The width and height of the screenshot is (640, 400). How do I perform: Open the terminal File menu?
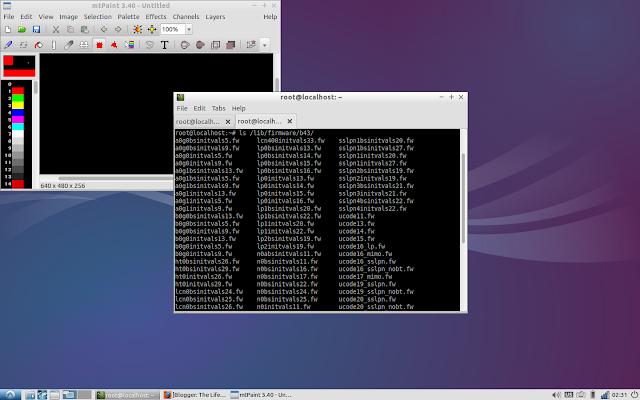[x=182, y=108]
